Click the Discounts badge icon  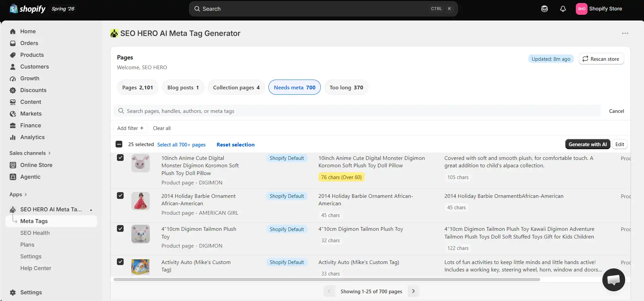tap(13, 90)
